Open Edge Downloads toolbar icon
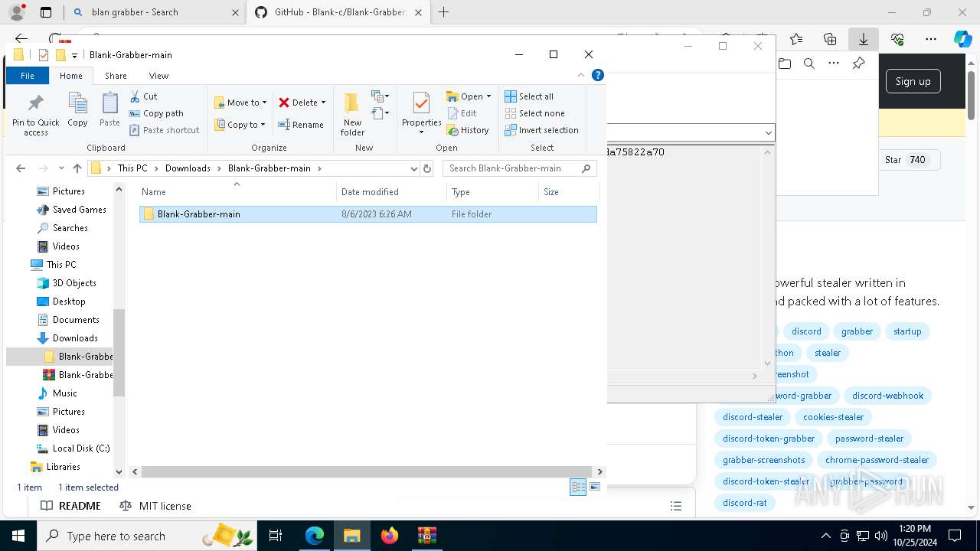 pos(863,39)
